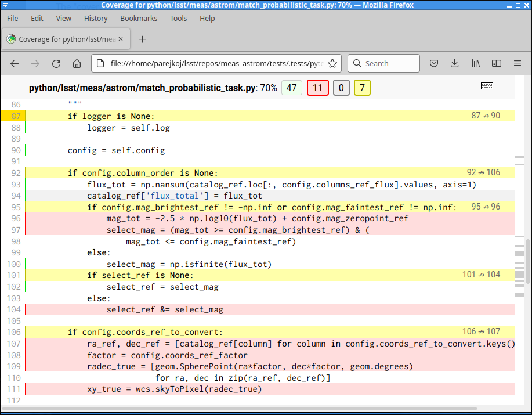Open the Downloads panel
Image resolution: width=532 pixels, height=415 pixels.
(x=455, y=63)
